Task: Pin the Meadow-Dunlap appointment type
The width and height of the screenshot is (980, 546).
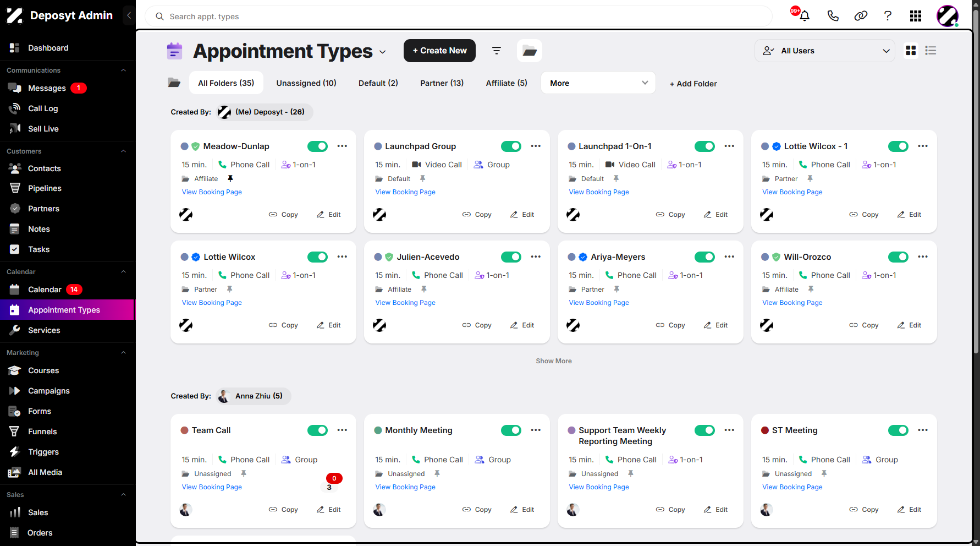Action: click(x=230, y=179)
